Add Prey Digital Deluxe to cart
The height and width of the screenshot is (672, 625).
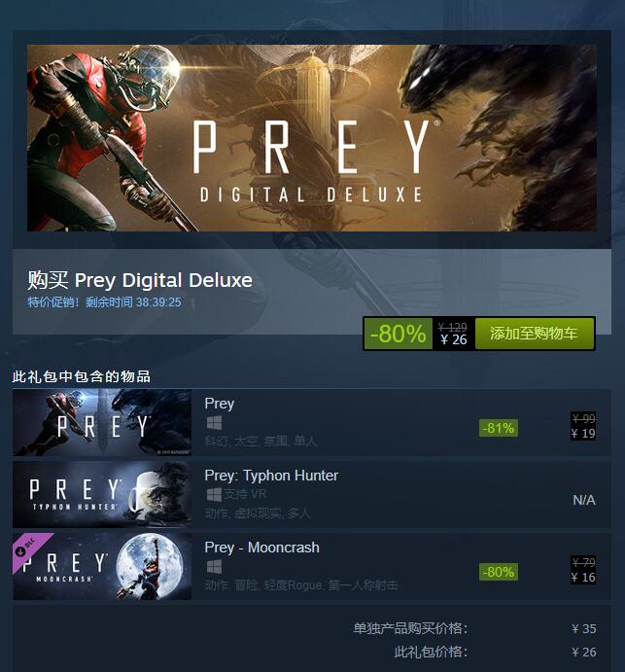(x=535, y=334)
